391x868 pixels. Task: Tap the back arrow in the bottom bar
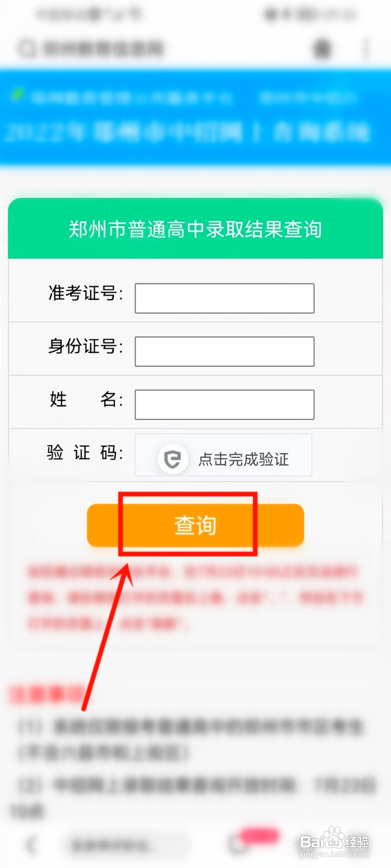[x=31, y=845]
